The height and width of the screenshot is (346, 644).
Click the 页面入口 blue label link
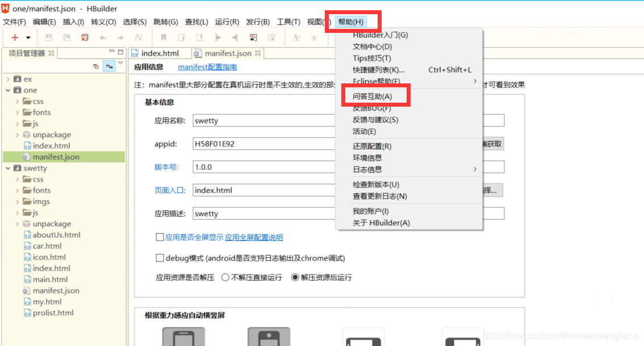tap(170, 191)
